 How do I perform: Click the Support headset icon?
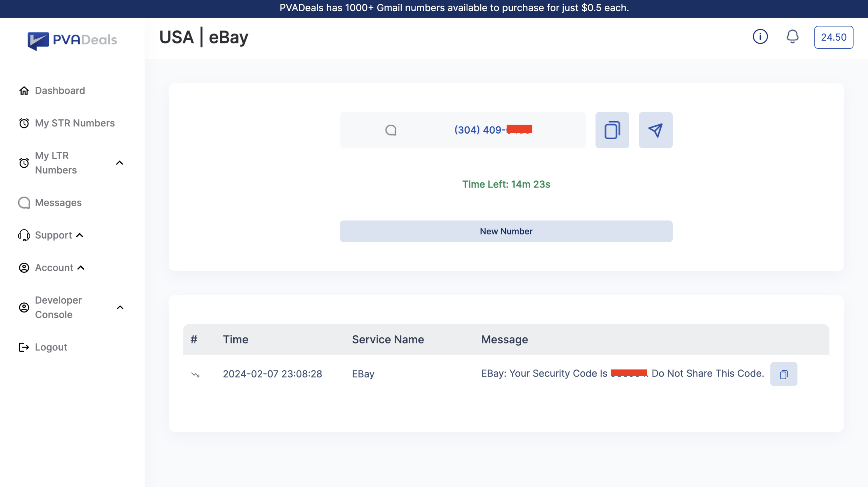tap(24, 235)
